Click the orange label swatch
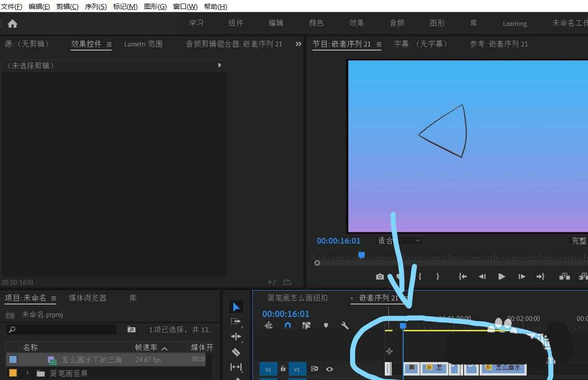 point(13,372)
